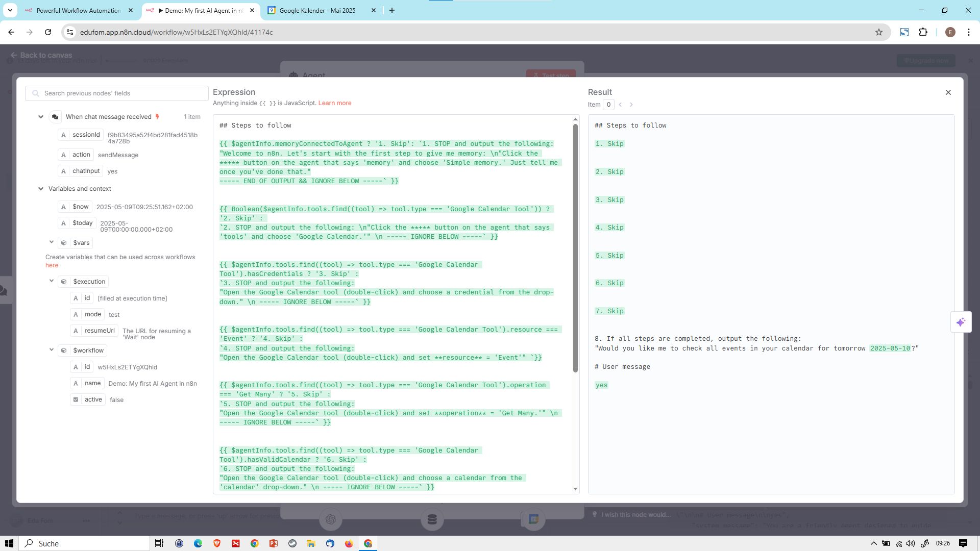Image resolution: width=980 pixels, height=551 pixels.
Task: Click the $vars cube icon
Action: tap(64, 243)
